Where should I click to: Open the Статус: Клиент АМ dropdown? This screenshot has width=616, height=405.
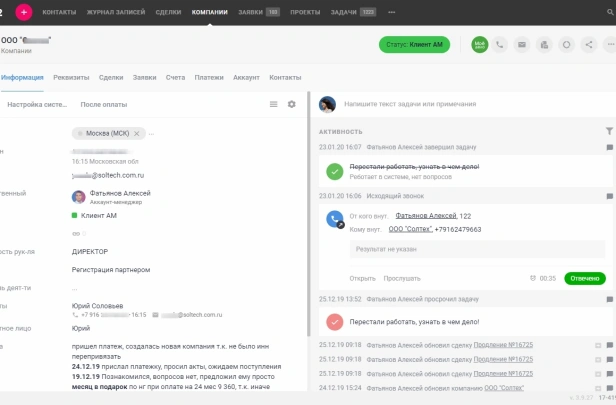pyautogui.click(x=415, y=45)
